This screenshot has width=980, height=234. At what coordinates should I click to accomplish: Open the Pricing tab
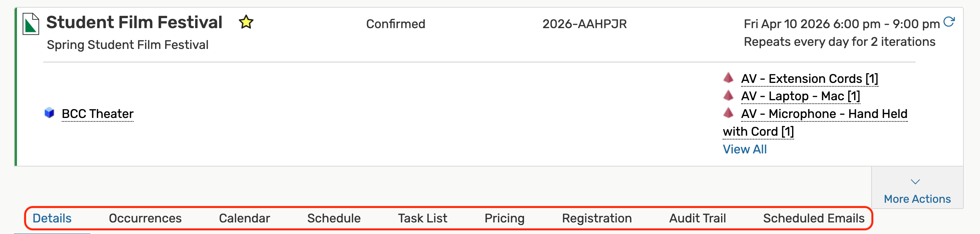504,218
